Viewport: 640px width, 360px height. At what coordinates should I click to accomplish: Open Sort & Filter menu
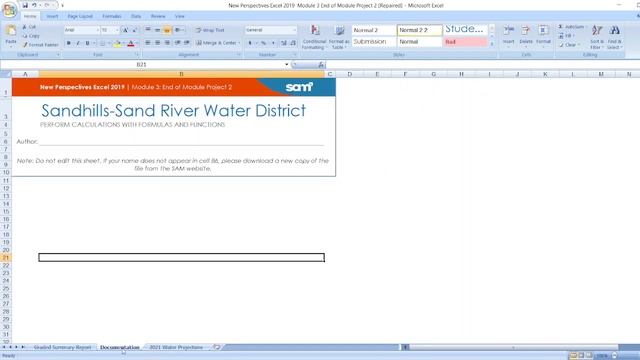pos(597,37)
